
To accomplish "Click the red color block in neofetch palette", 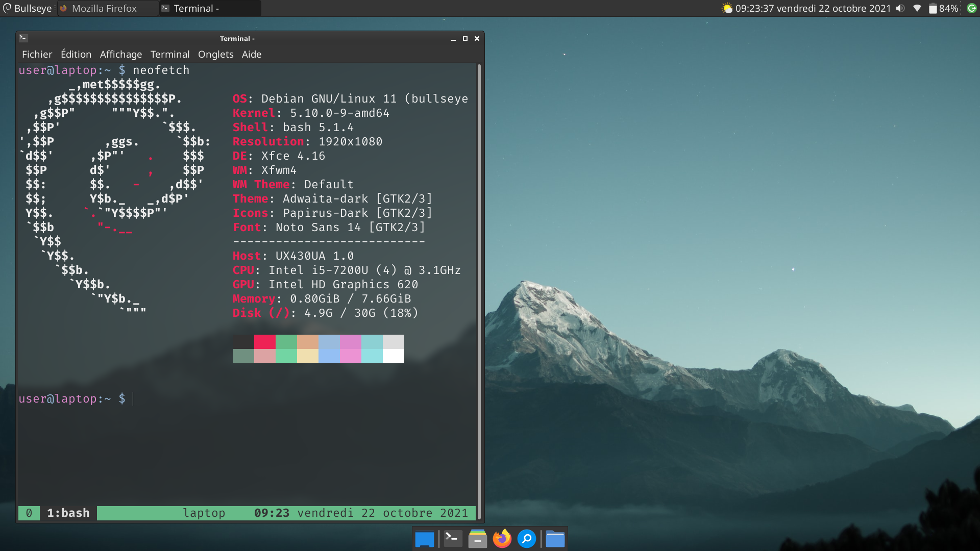I will pos(264,341).
